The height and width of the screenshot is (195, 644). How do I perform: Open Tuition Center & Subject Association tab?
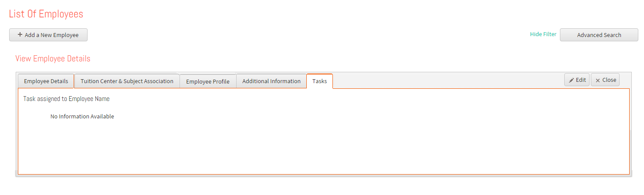click(x=127, y=81)
